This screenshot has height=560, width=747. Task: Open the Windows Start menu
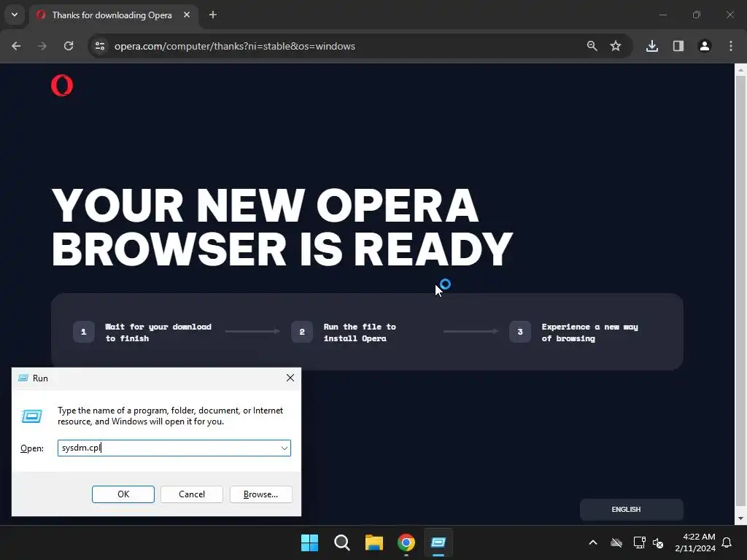(309, 542)
